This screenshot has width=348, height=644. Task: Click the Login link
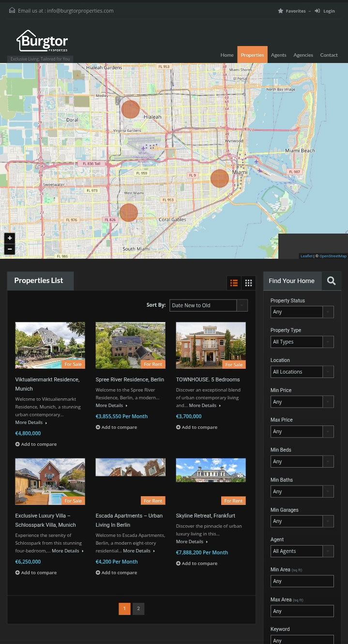[329, 11]
